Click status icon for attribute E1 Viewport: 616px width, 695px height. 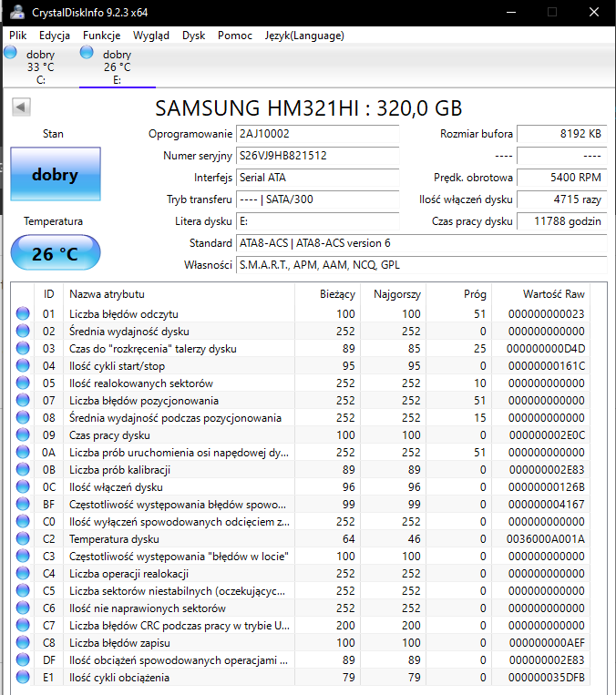[x=23, y=677]
